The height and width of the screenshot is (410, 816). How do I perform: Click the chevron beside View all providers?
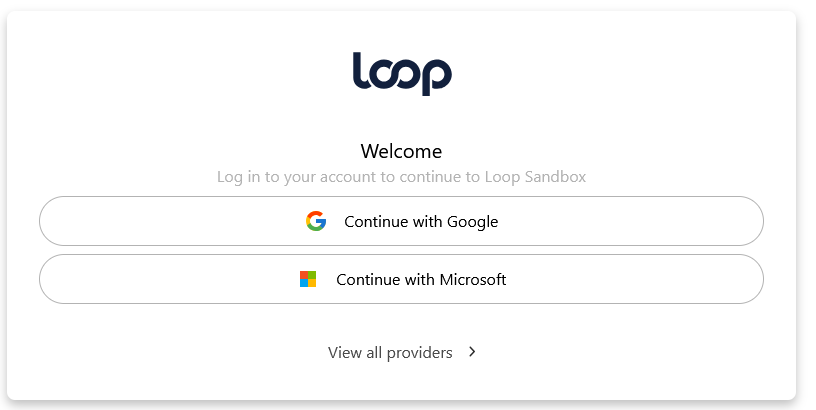[x=472, y=352]
